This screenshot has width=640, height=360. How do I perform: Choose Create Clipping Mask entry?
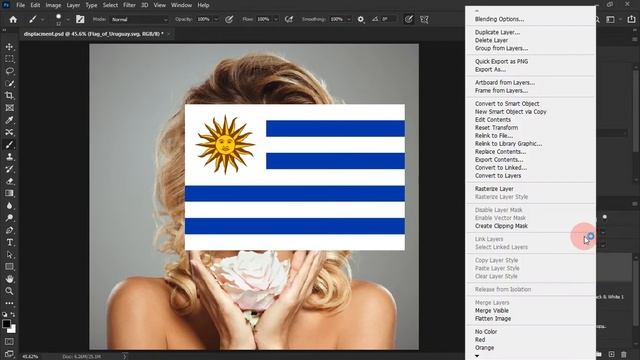click(x=501, y=226)
